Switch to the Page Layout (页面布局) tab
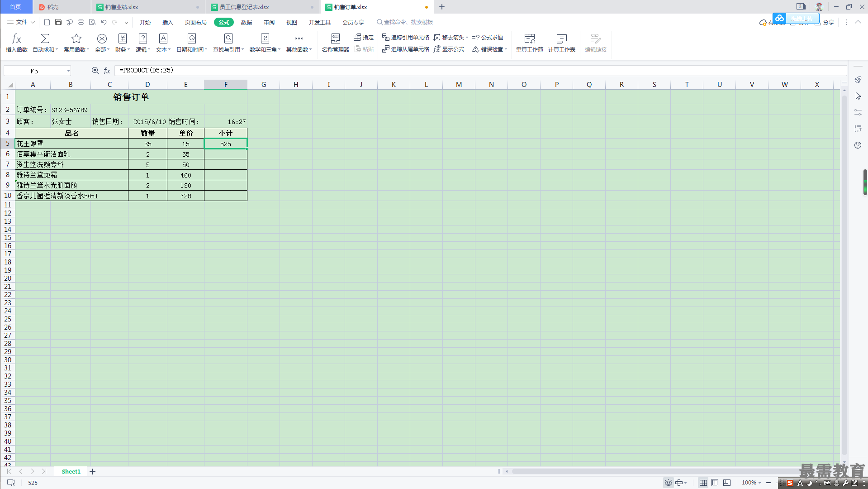Image resolution: width=868 pixels, height=489 pixels. pos(195,22)
